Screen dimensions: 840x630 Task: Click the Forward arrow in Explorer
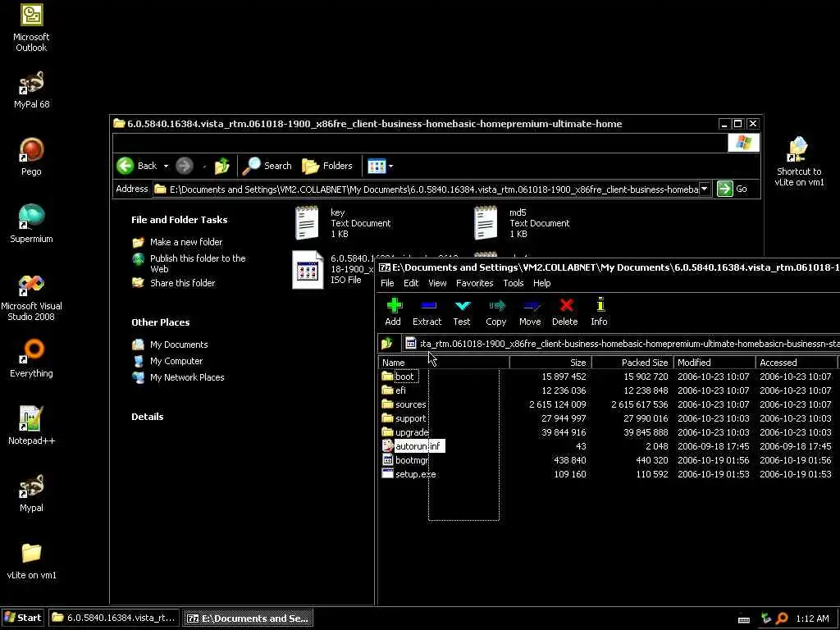click(x=185, y=166)
